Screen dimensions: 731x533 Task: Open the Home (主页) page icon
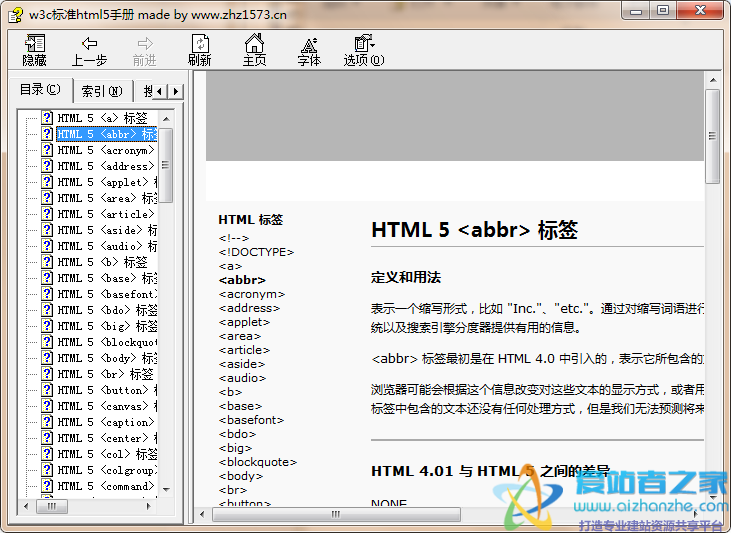254,49
